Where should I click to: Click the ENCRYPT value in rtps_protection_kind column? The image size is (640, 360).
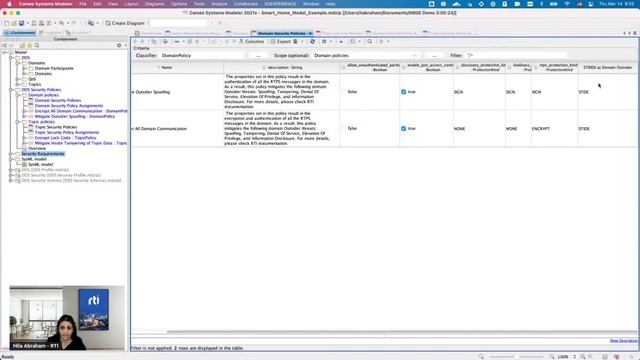click(x=540, y=129)
